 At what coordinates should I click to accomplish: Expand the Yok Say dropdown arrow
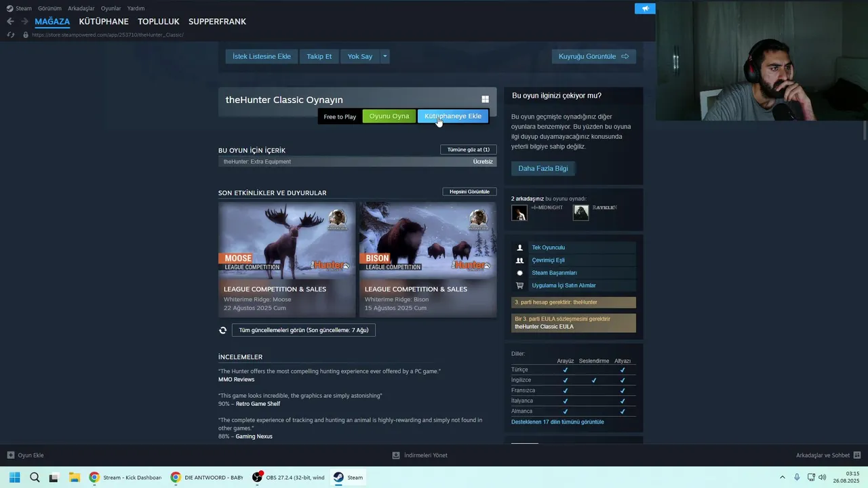coord(384,56)
